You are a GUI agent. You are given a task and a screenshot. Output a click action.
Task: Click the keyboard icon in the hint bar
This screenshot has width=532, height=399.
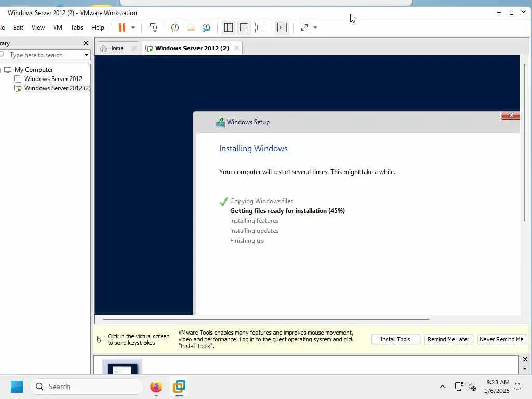[101, 339]
